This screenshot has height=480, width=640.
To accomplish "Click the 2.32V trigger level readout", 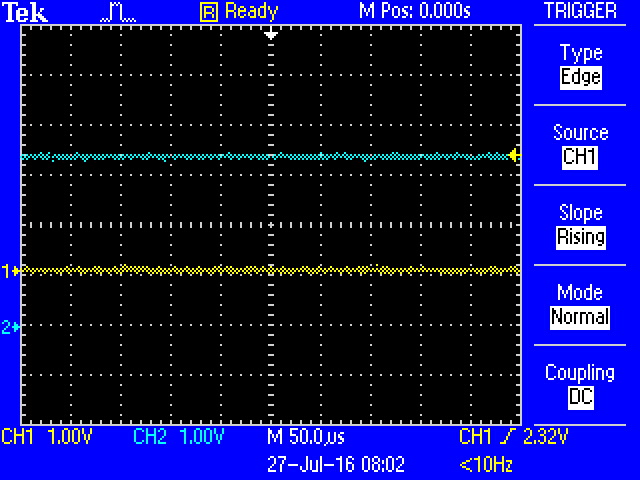I will point(545,436).
